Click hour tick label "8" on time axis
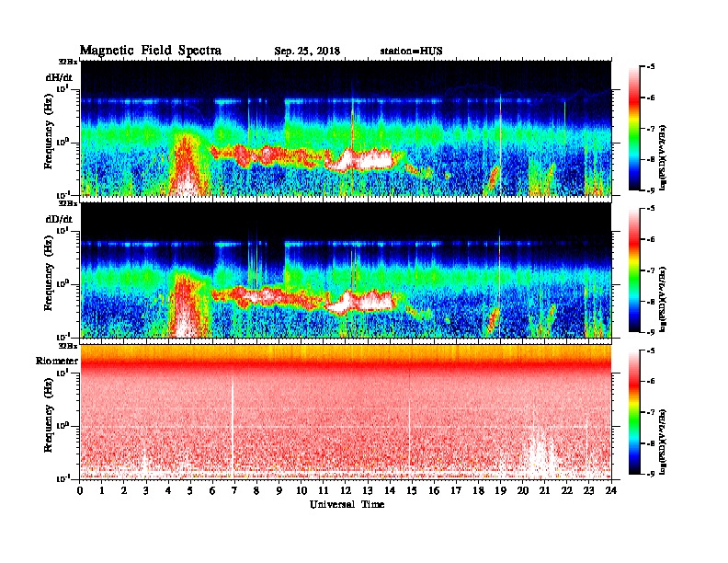The height and width of the screenshot is (563, 728). tap(256, 490)
